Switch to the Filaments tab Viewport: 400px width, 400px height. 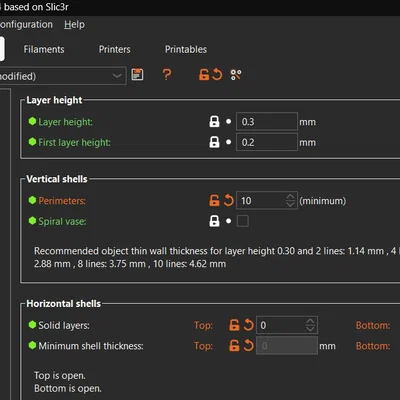pyautogui.click(x=44, y=49)
